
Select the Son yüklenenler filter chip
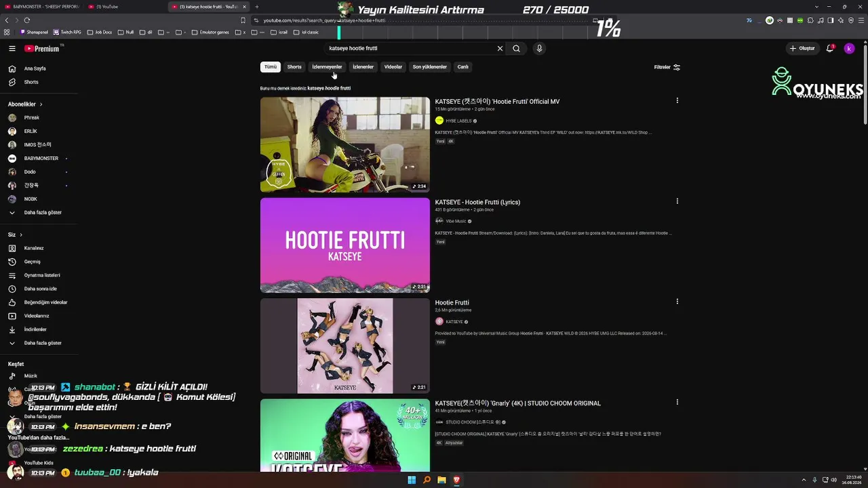pyautogui.click(x=430, y=67)
